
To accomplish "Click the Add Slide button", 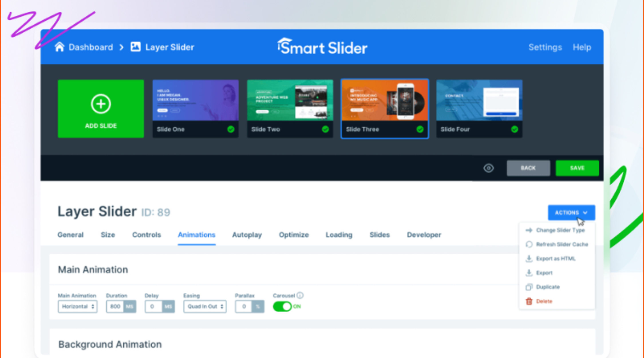I will coord(101,109).
